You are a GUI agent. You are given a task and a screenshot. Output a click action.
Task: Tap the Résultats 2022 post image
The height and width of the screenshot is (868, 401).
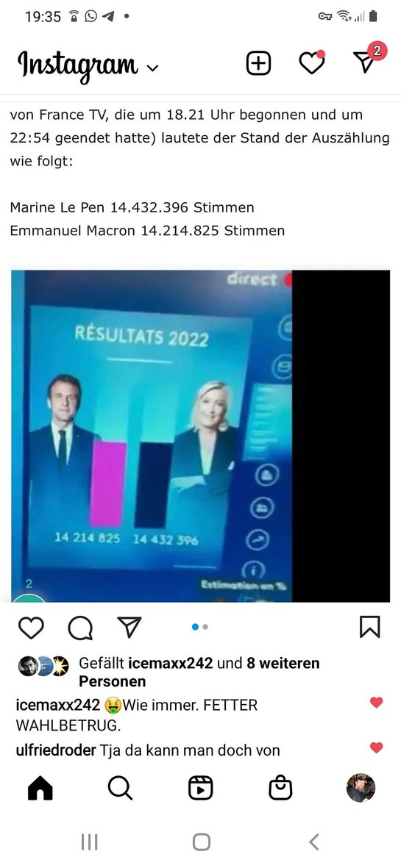click(x=200, y=436)
